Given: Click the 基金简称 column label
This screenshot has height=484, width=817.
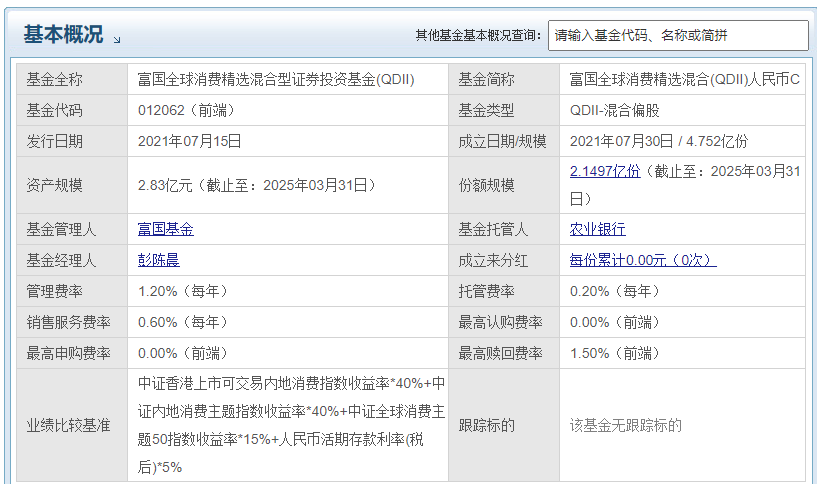Looking at the screenshot, I should pos(486,79).
